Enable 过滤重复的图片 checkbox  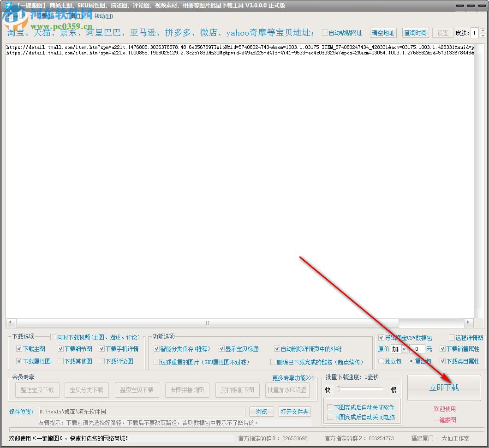point(156,362)
